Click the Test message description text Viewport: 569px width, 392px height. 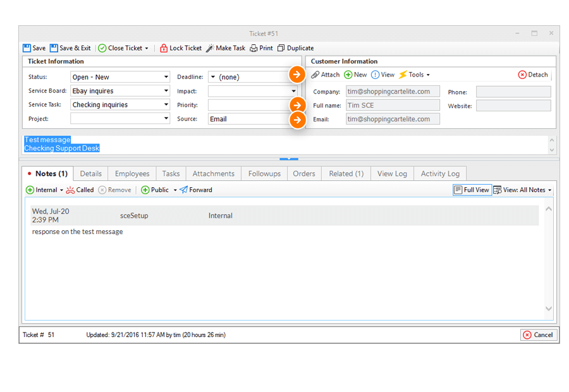click(x=47, y=140)
